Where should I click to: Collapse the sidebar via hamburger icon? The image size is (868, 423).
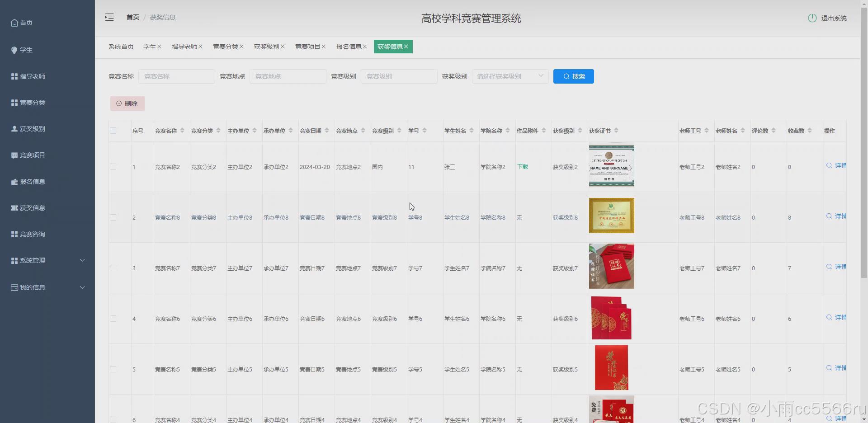coord(109,17)
